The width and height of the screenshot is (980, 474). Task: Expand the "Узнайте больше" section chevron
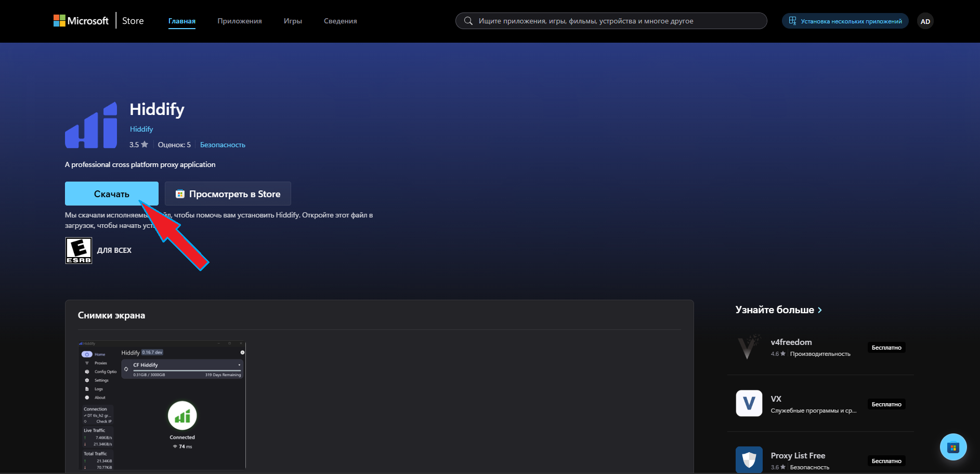tap(820, 310)
